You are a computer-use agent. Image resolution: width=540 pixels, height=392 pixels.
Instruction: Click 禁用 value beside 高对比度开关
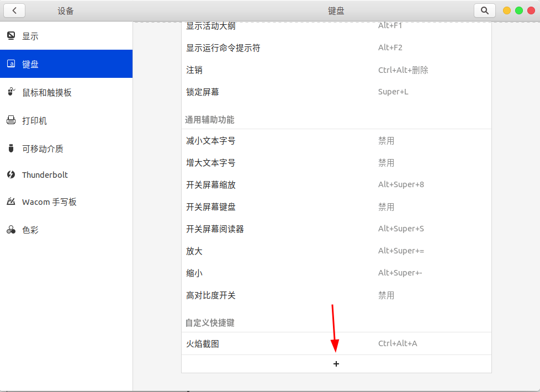(x=386, y=295)
